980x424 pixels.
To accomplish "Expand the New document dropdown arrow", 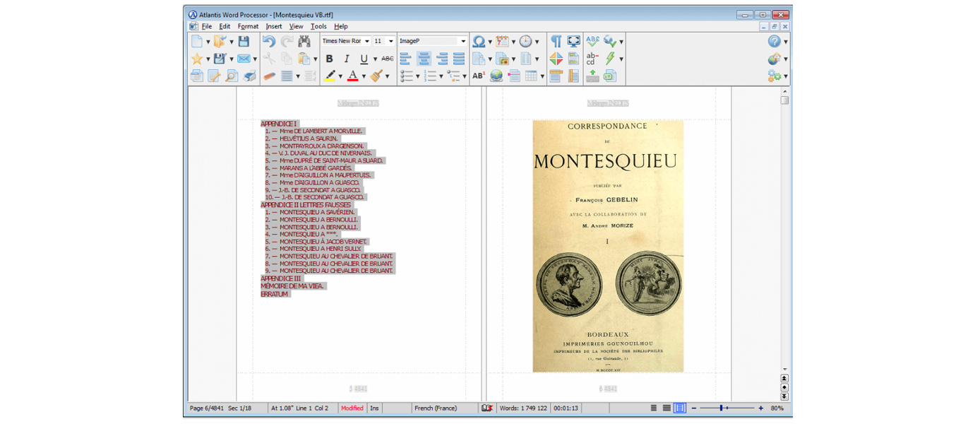I will point(208,42).
